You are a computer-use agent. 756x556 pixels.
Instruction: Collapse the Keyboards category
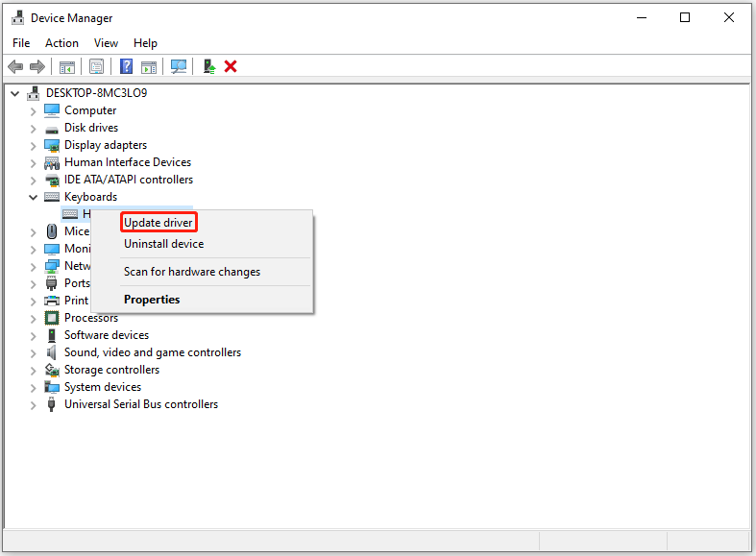click(x=33, y=197)
